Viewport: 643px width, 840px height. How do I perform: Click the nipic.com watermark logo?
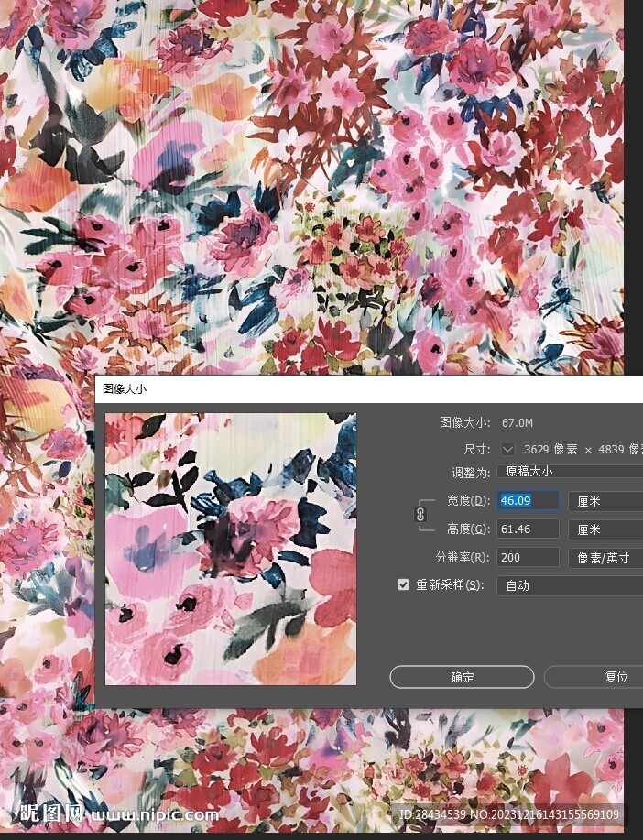tap(119, 813)
